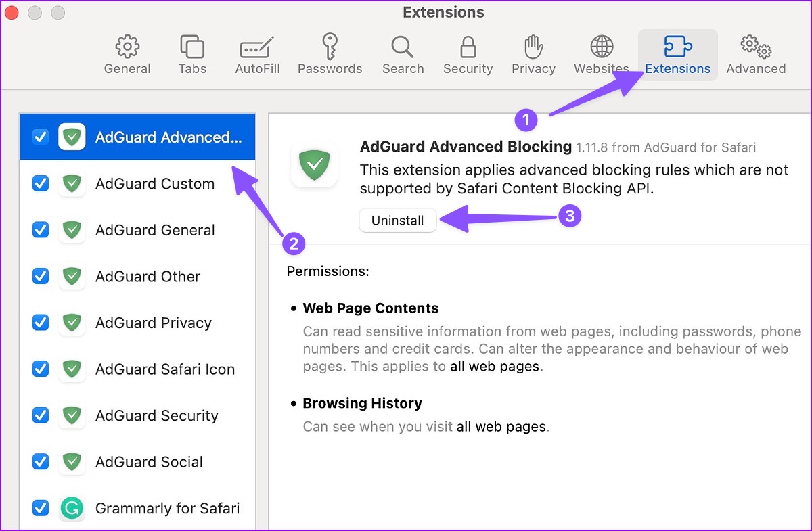Click the Uninstall button
The height and width of the screenshot is (531, 812).
click(398, 221)
